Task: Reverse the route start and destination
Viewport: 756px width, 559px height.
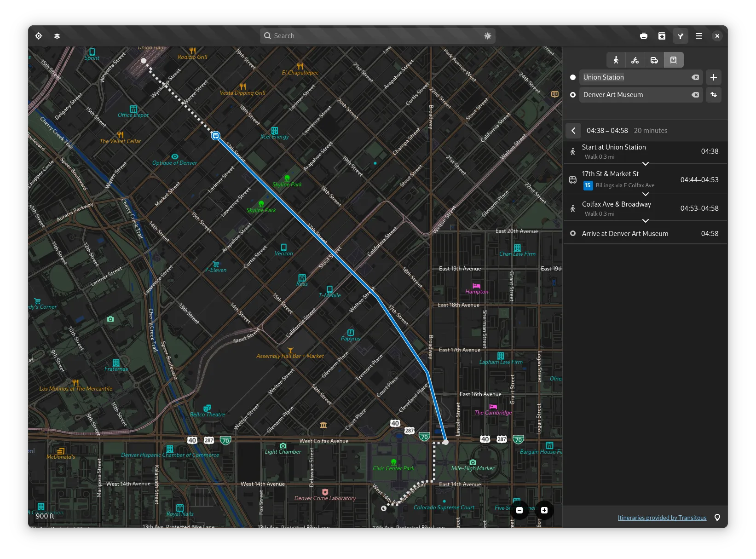Action: coord(714,95)
